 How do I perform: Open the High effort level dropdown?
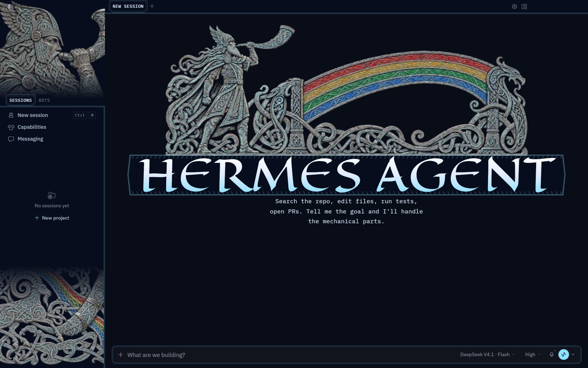(533, 355)
